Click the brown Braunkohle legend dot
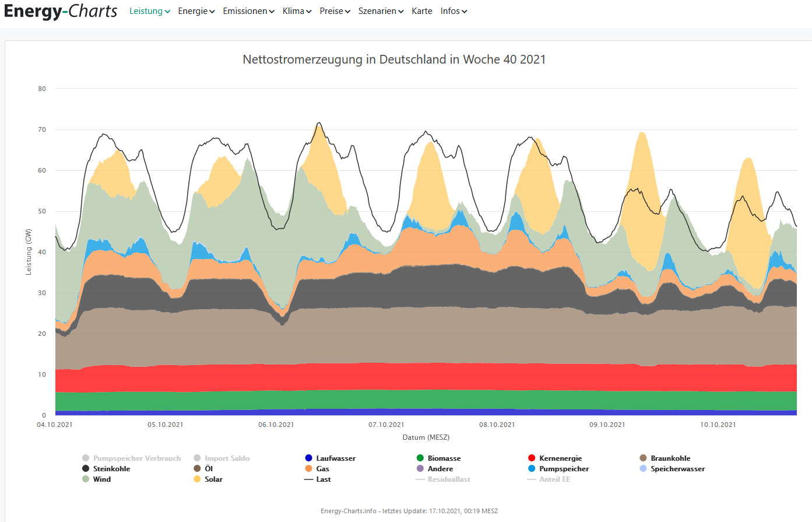The image size is (812, 522). tap(643, 458)
